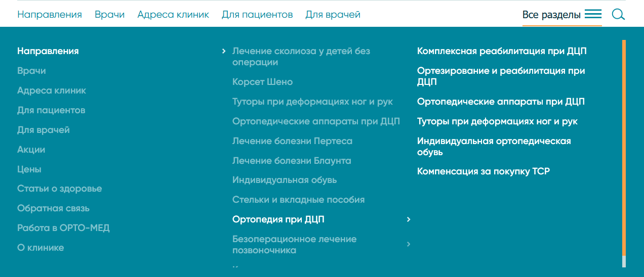
Task: Click the Все разделы label
Action: (x=551, y=15)
